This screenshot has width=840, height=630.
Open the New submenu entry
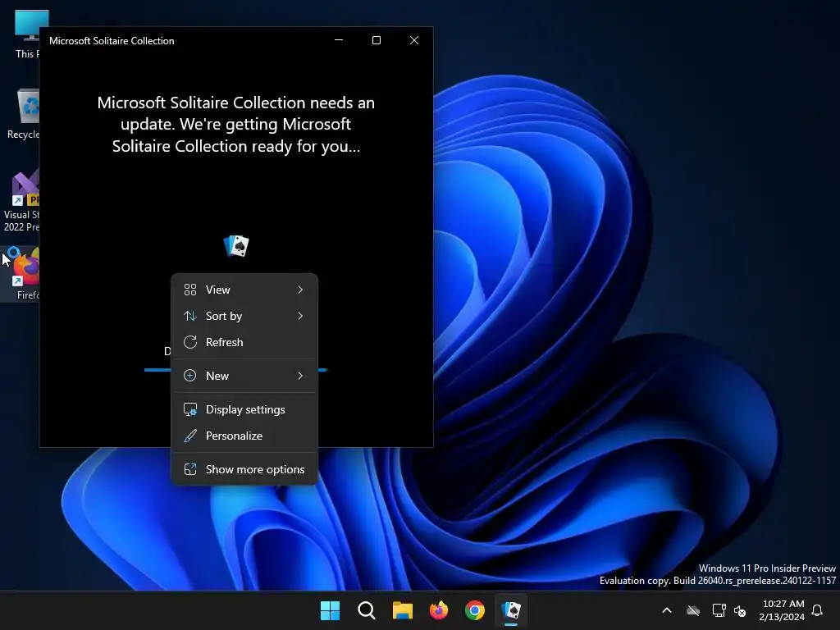pyautogui.click(x=244, y=376)
